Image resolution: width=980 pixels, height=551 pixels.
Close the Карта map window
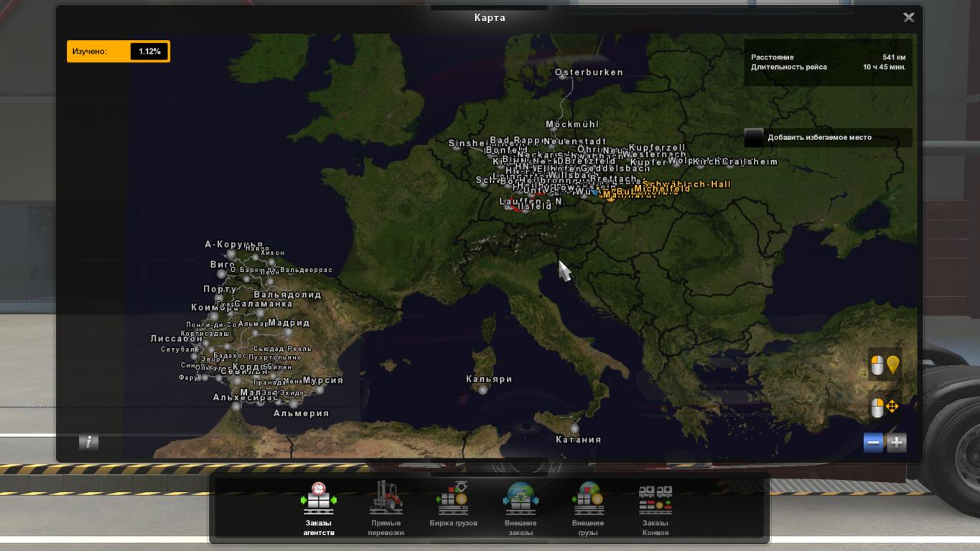click(x=909, y=17)
